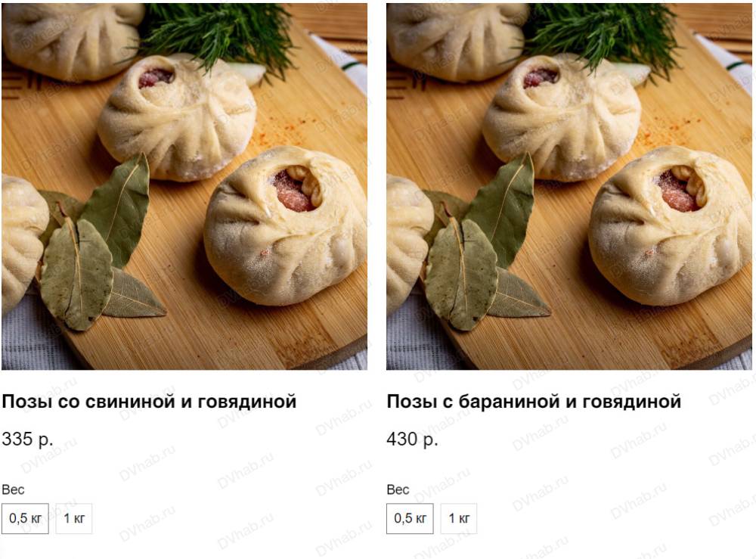Click front dumpling in pork pozy photo
The image size is (756, 559).
pos(284,225)
